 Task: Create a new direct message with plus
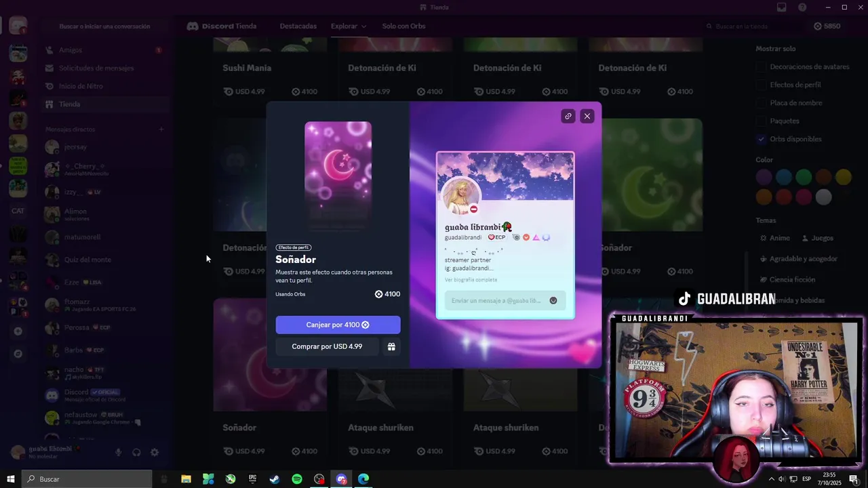click(161, 129)
